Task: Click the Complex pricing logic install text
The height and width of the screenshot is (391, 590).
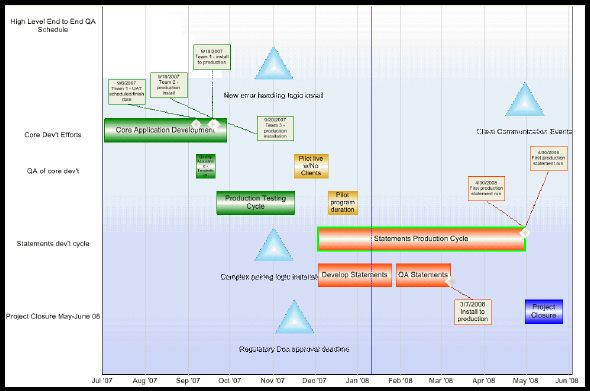Action: 269,277
